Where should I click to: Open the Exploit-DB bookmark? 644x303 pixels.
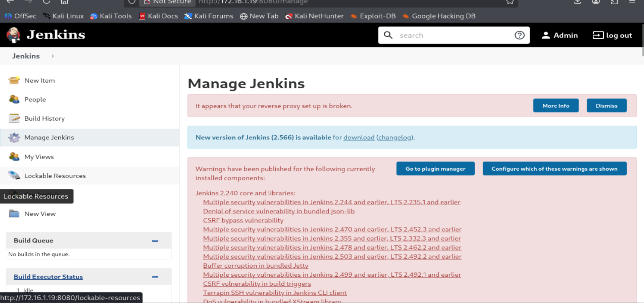click(373, 16)
